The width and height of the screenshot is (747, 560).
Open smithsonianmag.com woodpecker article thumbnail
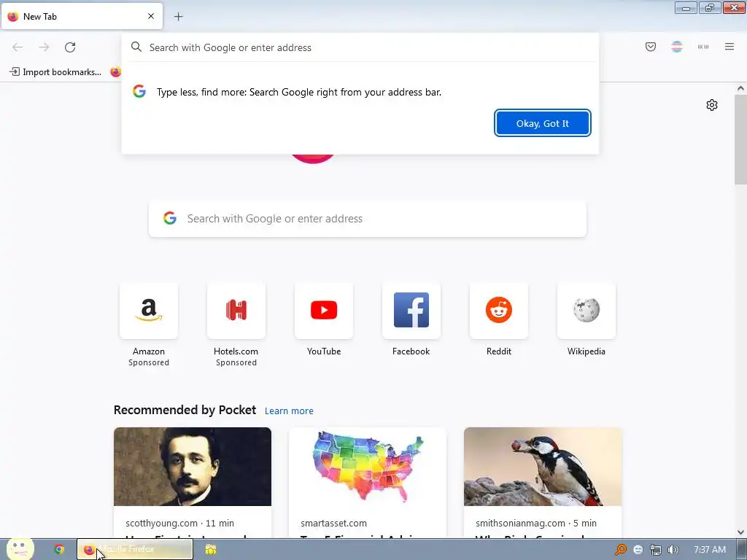tap(543, 467)
